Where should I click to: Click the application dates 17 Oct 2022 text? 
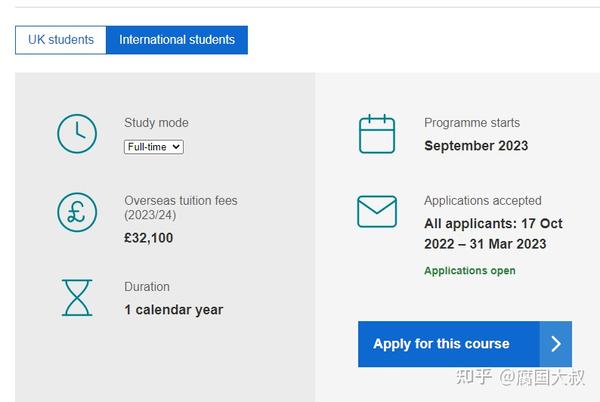click(x=493, y=234)
